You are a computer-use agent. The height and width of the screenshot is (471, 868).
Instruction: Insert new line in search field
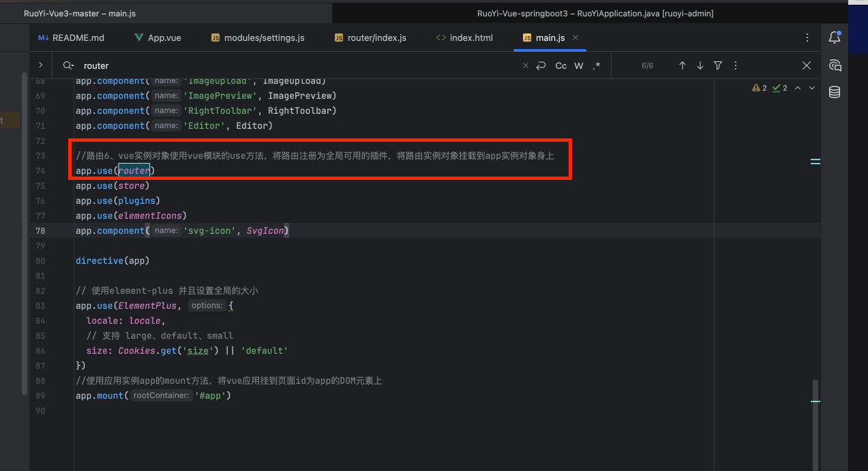coord(541,65)
